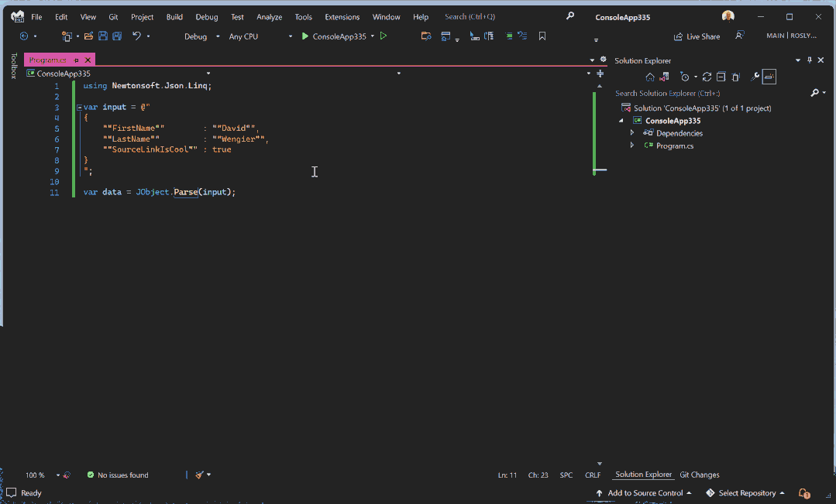Viewport: 836px width, 504px height.
Task: Expand the Dependencies node
Action: (632, 132)
